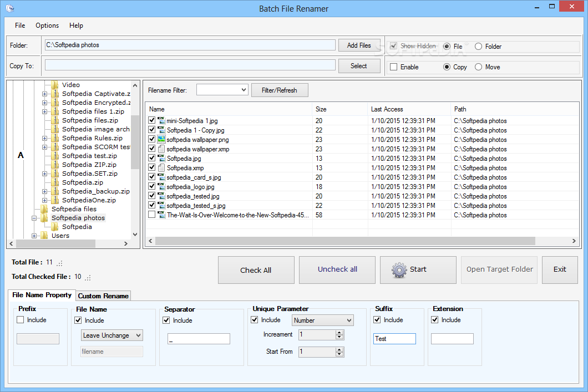Click the softpedia_card_s.jpg file icon
The height and width of the screenshot is (392, 588).
click(161, 177)
